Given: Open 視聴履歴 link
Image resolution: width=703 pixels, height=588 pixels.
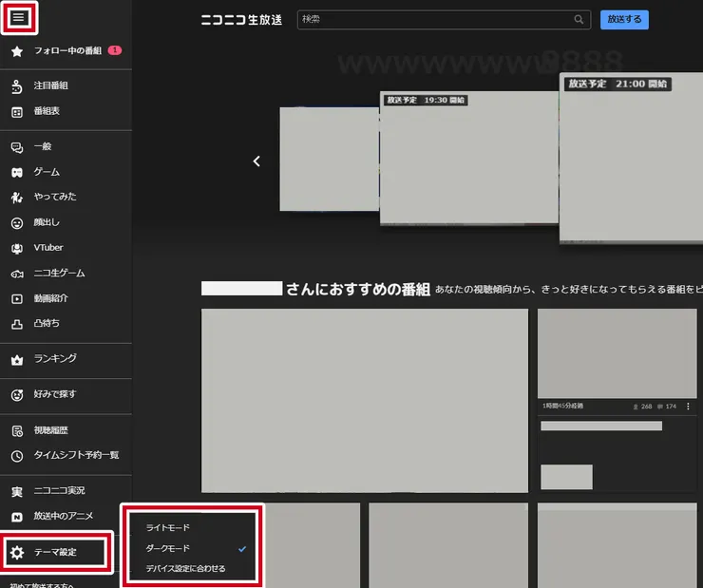Looking at the screenshot, I should point(51,430).
